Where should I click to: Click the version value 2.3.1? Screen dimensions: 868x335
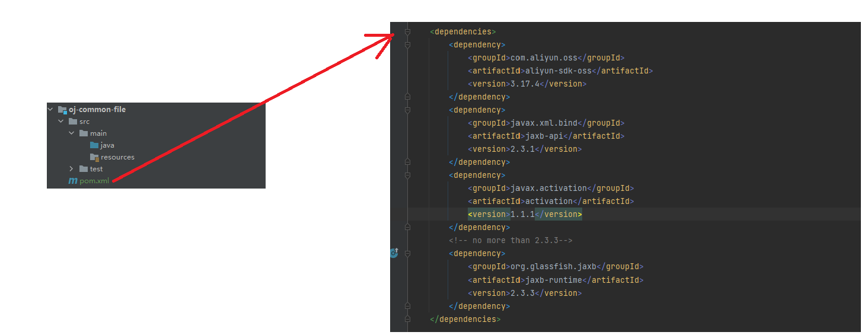pyautogui.click(x=522, y=149)
